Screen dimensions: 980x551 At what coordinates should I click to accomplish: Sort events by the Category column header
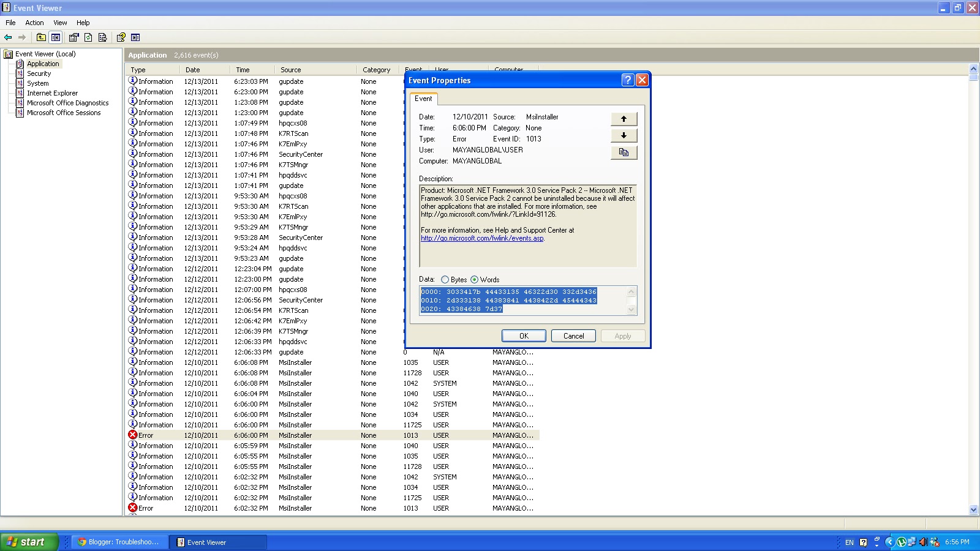(379, 70)
